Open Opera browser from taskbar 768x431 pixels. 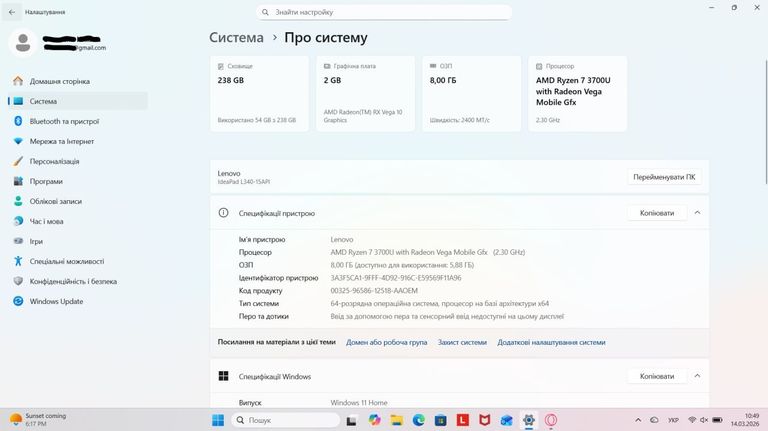tap(551, 420)
